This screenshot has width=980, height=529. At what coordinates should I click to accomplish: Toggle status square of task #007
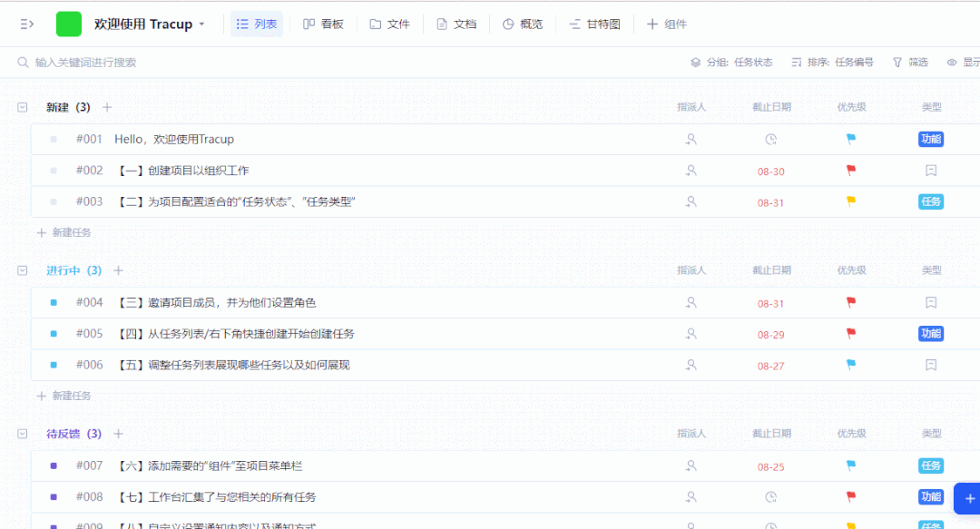(54, 466)
